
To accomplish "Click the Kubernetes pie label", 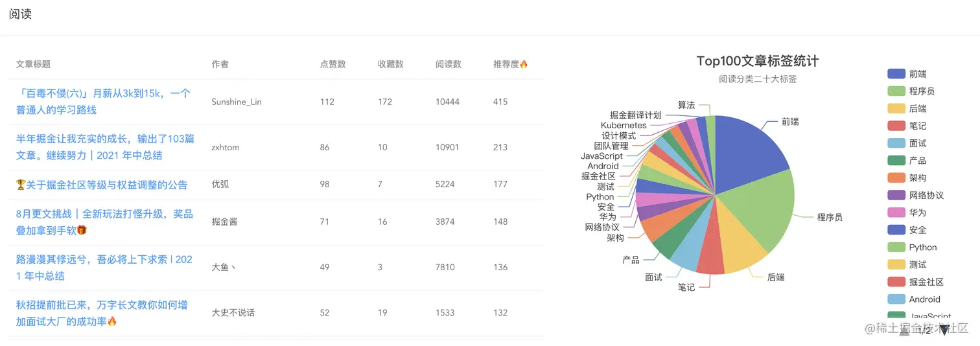I will click(x=624, y=125).
